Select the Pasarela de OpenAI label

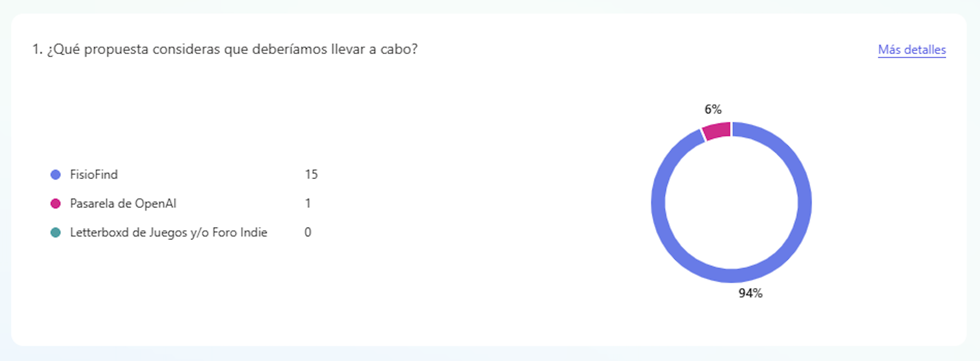[123, 204]
